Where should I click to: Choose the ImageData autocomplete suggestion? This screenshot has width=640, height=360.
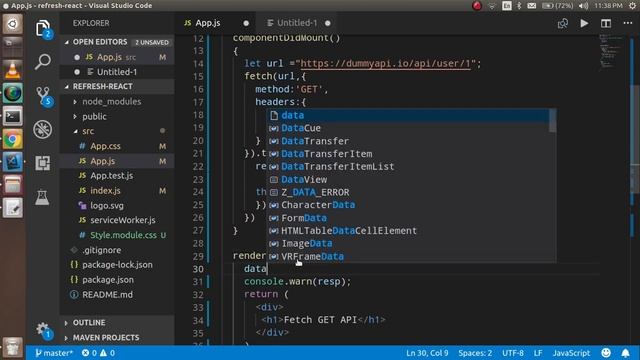[x=408, y=243]
